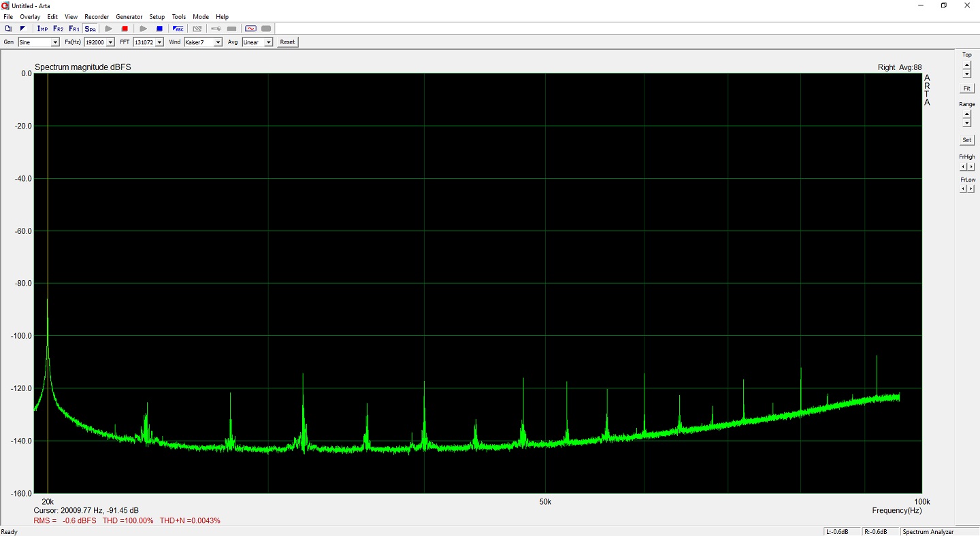The width and height of the screenshot is (980, 536).
Task: Click the Spectrum Analyzer status bar entry
Action: coord(928,532)
